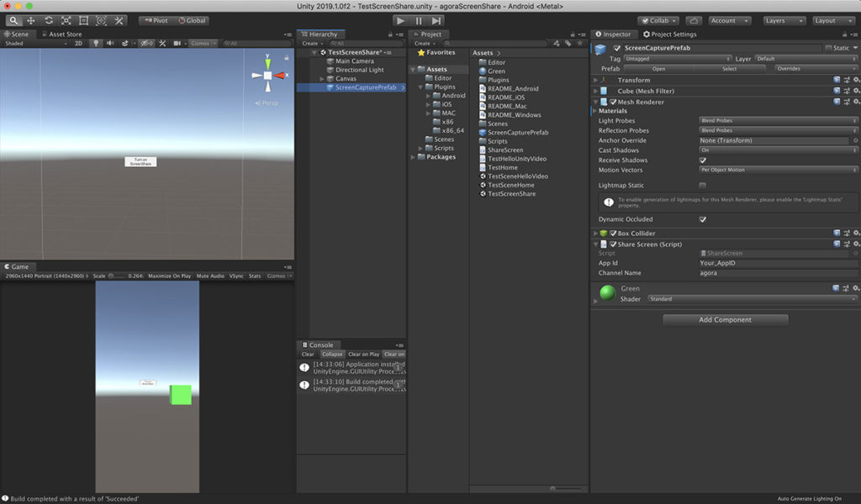This screenshot has width=861, height=504.
Task: Click the Add Component button
Action: [x=725, y=320]
